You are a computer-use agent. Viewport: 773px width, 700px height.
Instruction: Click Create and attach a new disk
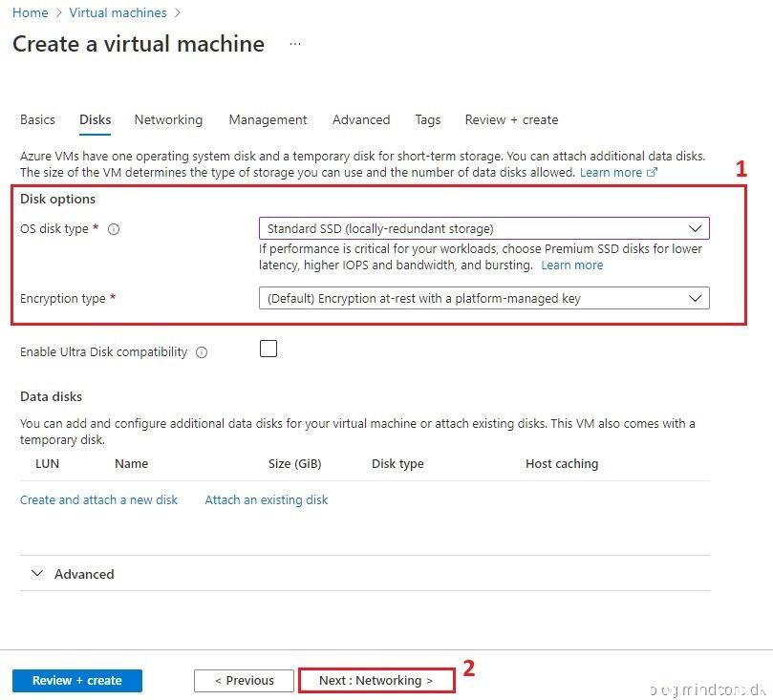coord(98,499)
